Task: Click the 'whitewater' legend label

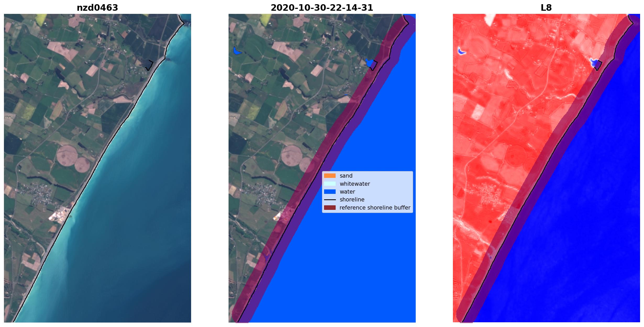Action: (x=355, y=184)
